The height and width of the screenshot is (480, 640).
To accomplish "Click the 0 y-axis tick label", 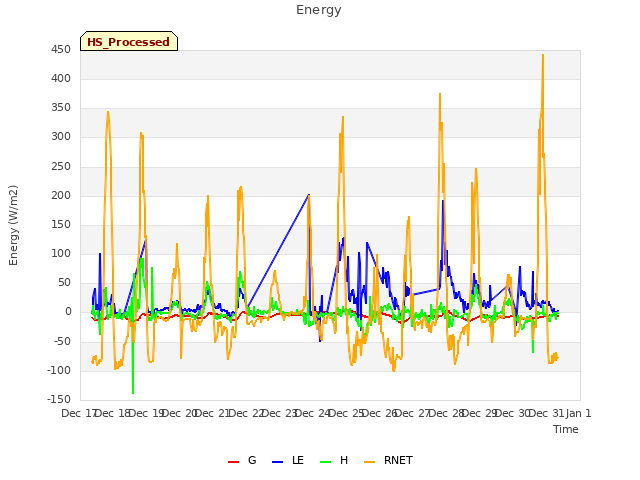I will [68, 312].
